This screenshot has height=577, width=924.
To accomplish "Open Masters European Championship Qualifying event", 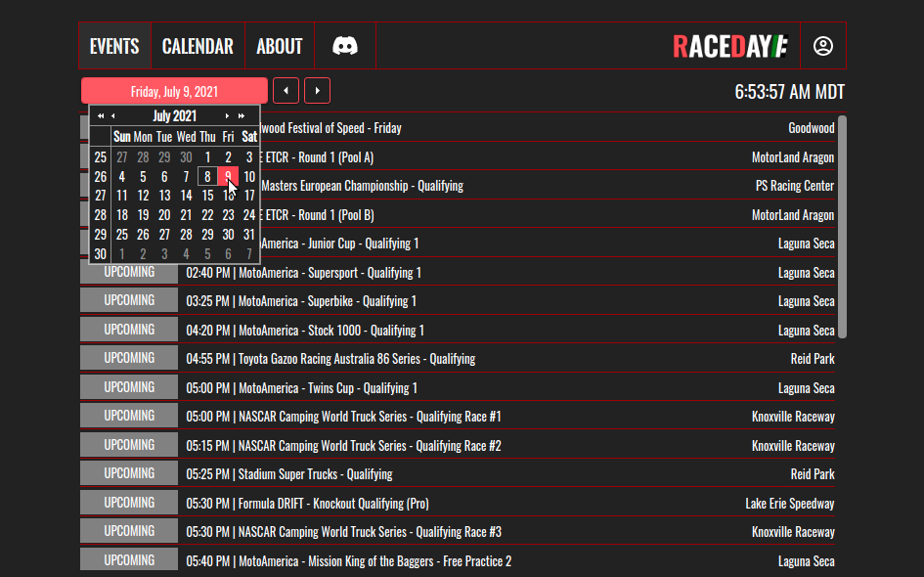I will [362, 186].
